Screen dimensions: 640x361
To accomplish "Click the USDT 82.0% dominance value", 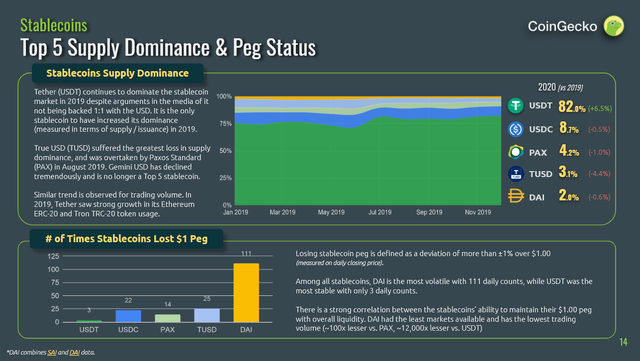I will point(571,107).
